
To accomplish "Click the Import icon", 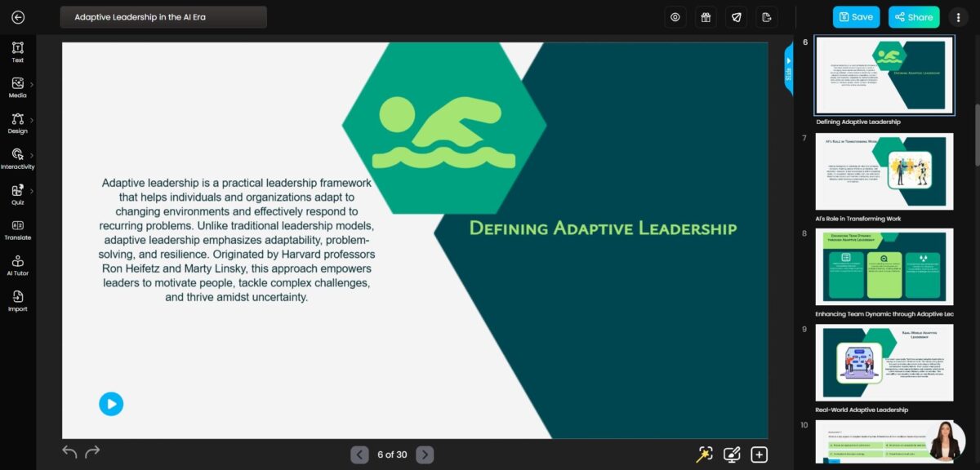I will [17, 300].
